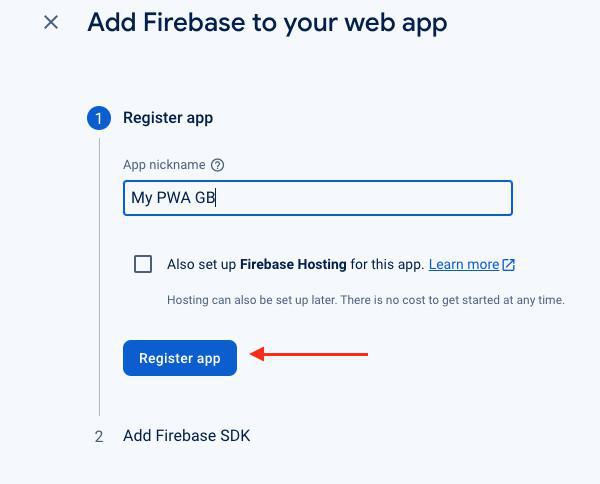The image size is (600, 484).
Task: Enable the Firebase Hosting checkbox
Action: point(143,264)
